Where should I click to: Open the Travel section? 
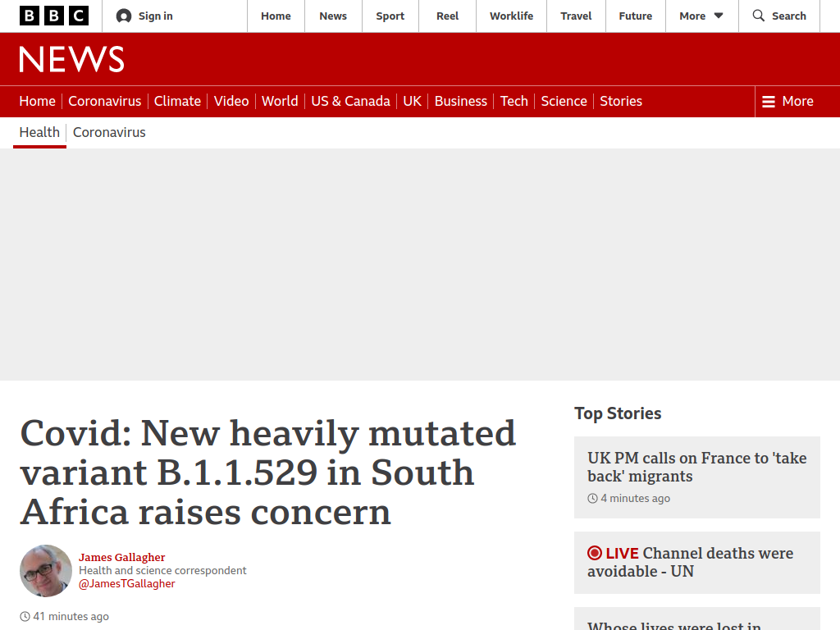(576, 16)
